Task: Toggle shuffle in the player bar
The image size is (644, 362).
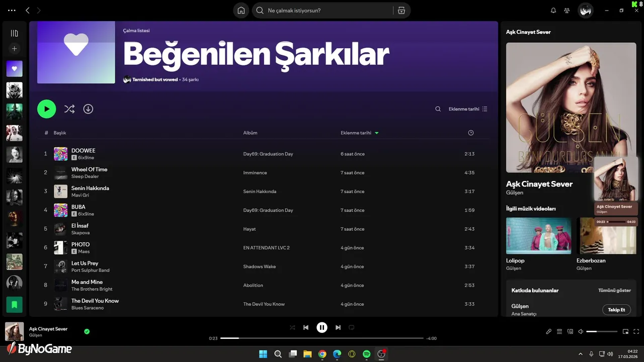Action: point(292,327)
